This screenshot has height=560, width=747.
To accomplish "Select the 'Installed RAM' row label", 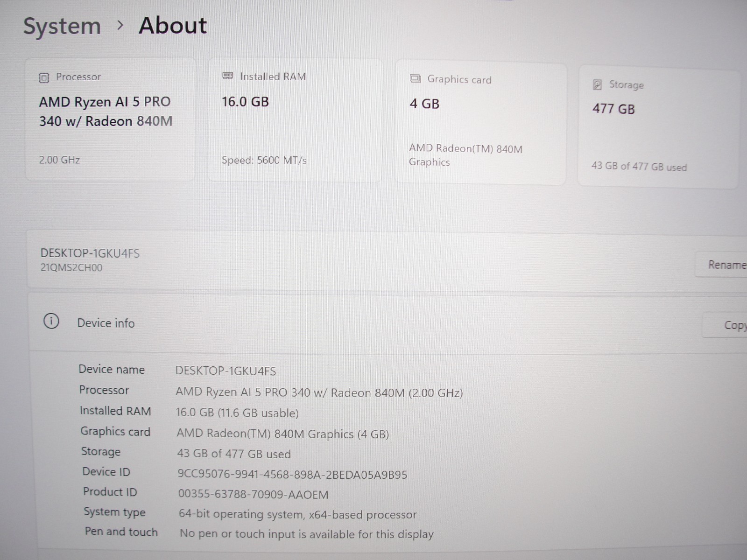I will click(x=115, y=411).
